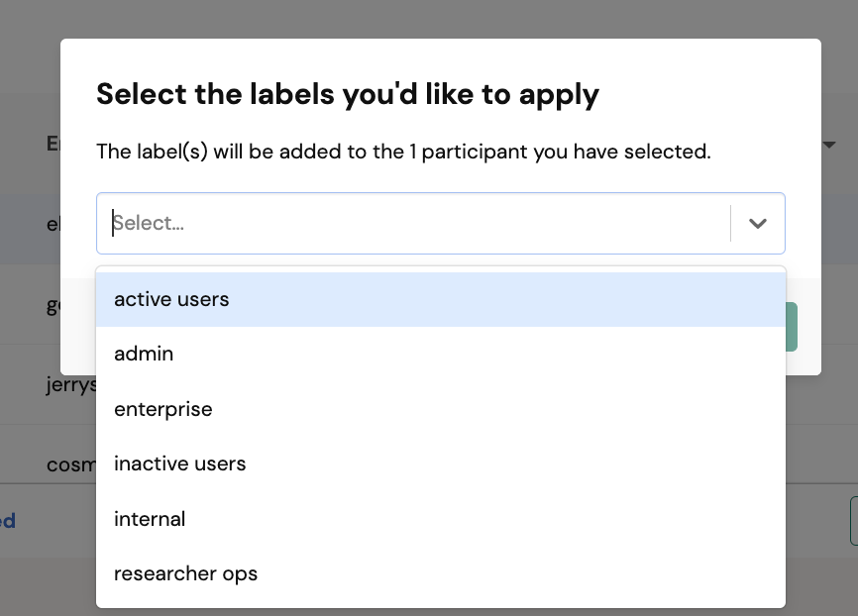Choose the "inactive users" label
Viewport: 858px width, 616px height.
[x=441, y=463]
